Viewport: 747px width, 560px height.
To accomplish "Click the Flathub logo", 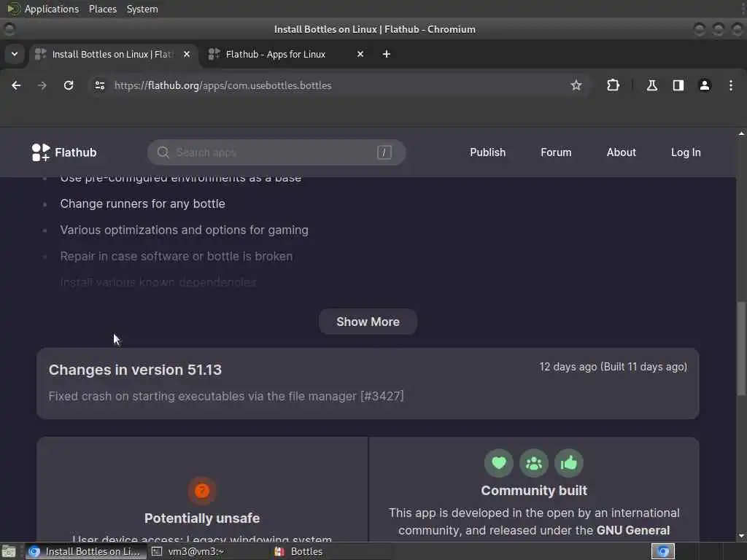I will [64, 152].
